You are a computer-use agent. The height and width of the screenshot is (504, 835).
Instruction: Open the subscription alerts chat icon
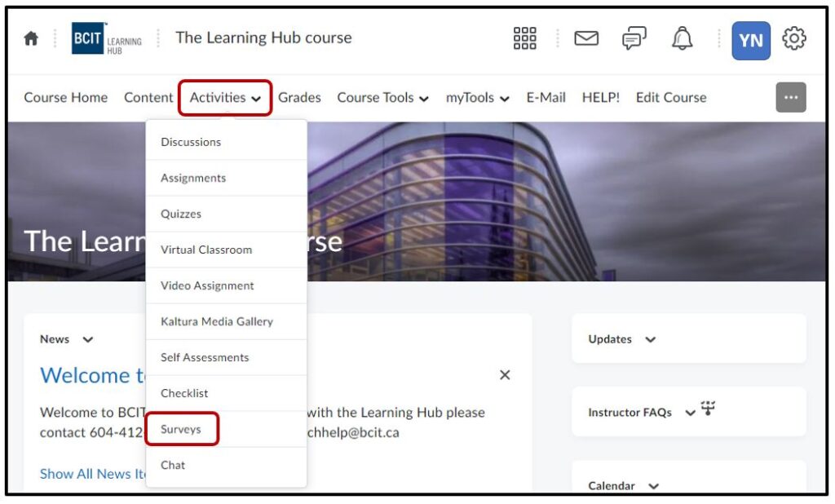[x=634, y=38]
